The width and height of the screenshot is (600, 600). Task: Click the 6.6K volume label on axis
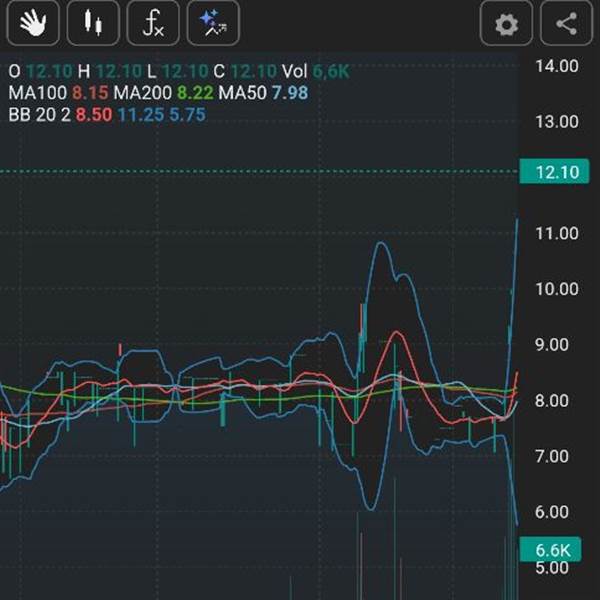coord(550,549)
